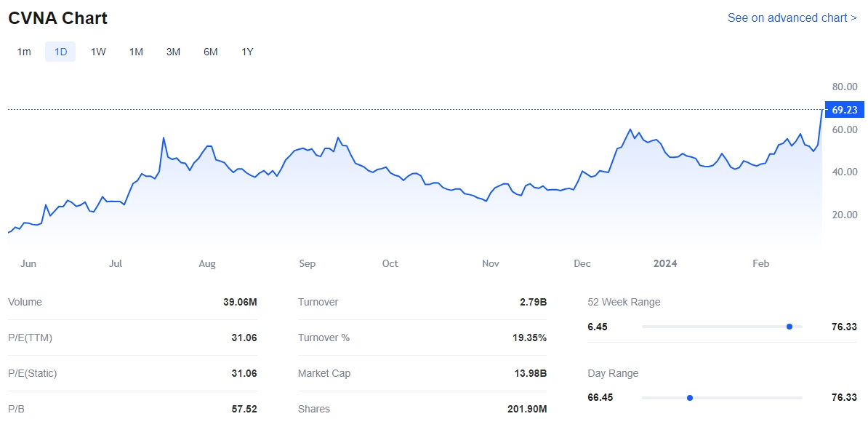Viewport: 868px width, 435px height.
Task: Click the Volume value 39.06M
Action: tap(240, 302)
